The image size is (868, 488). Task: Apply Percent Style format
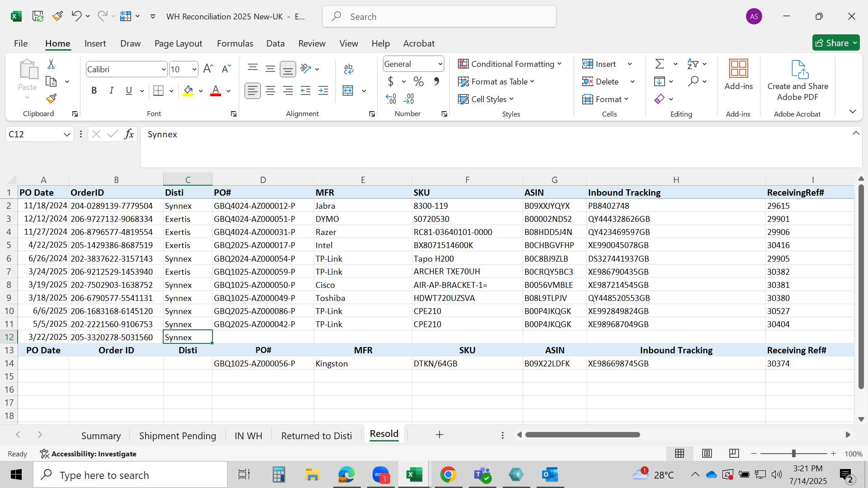coord(419,82)
